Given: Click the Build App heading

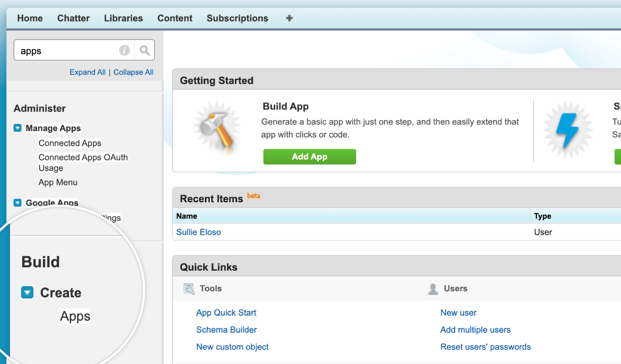Looking at the screenshot, I should (285, 107).
